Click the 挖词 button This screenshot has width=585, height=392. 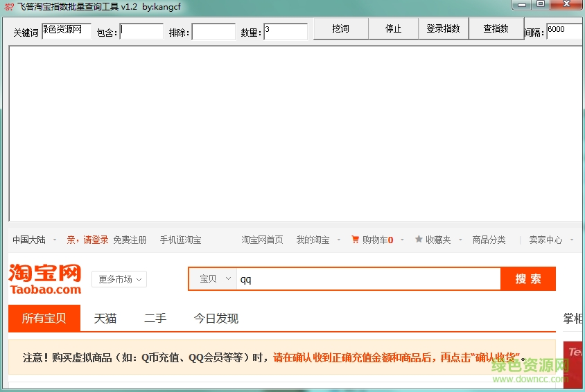point(340,29)
